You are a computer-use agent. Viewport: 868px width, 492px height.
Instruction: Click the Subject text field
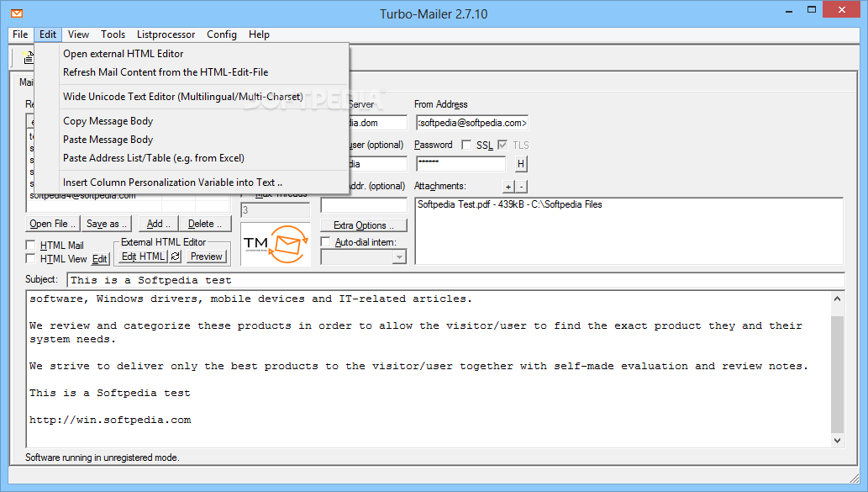455,280
